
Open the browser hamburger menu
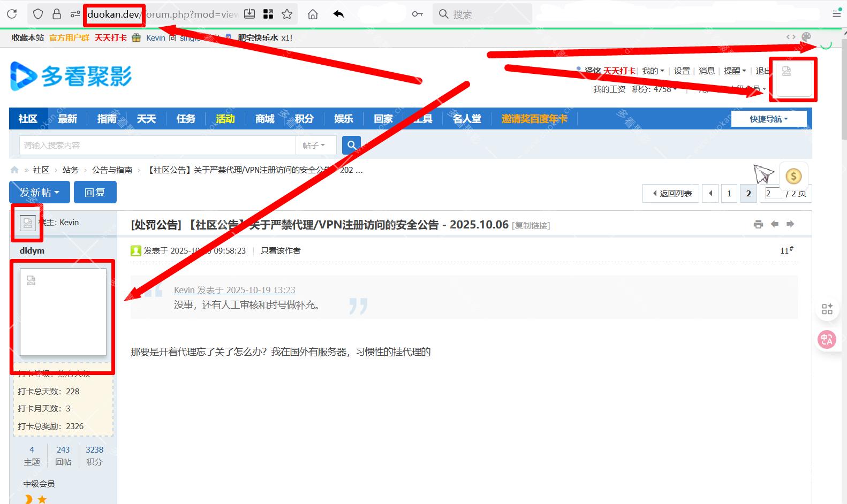(837, 14)
